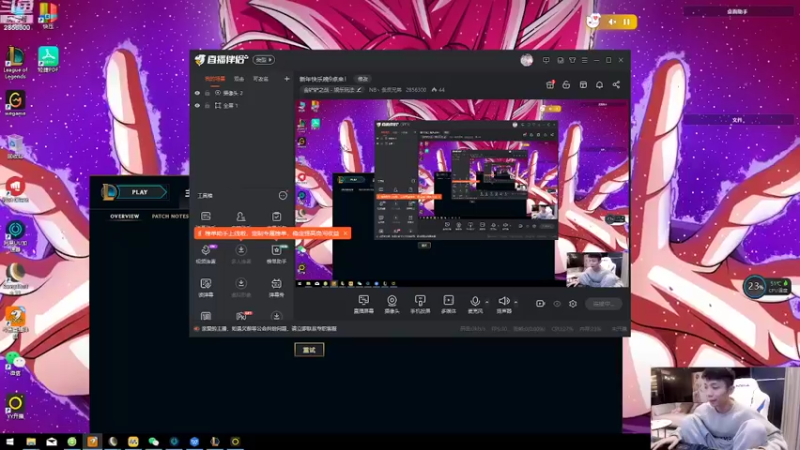Click the CPU usage percentage circle widget
Screen dimensions: 800x450
coord(755,286)
